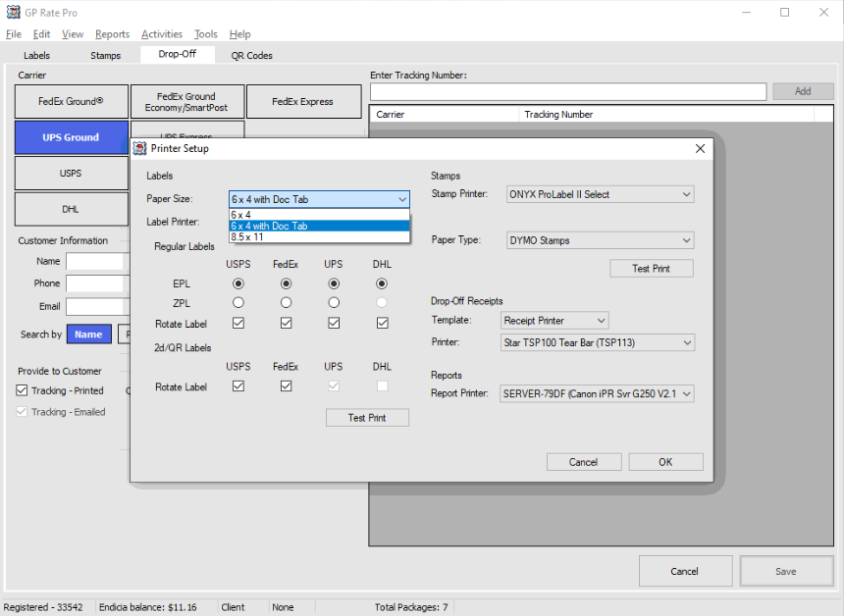Click the customer Name input field
The image size is (844, 616).
pos(98,262)
